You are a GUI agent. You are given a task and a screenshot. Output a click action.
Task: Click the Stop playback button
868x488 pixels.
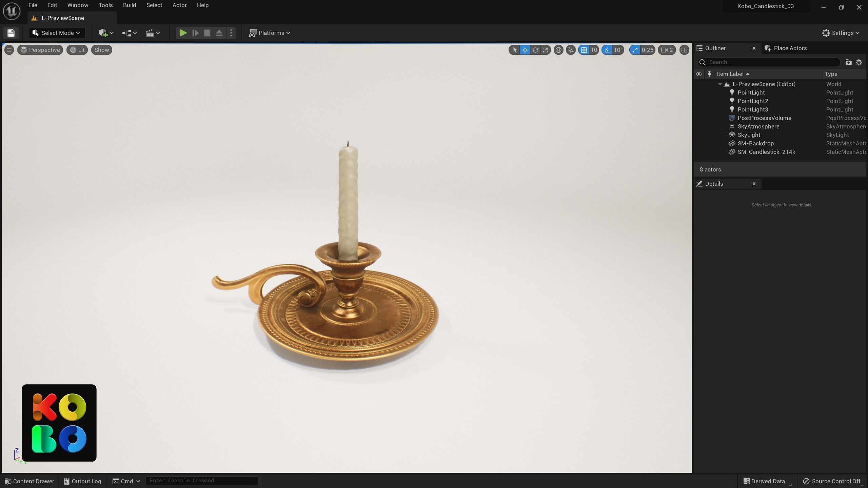tap(207, 33)
